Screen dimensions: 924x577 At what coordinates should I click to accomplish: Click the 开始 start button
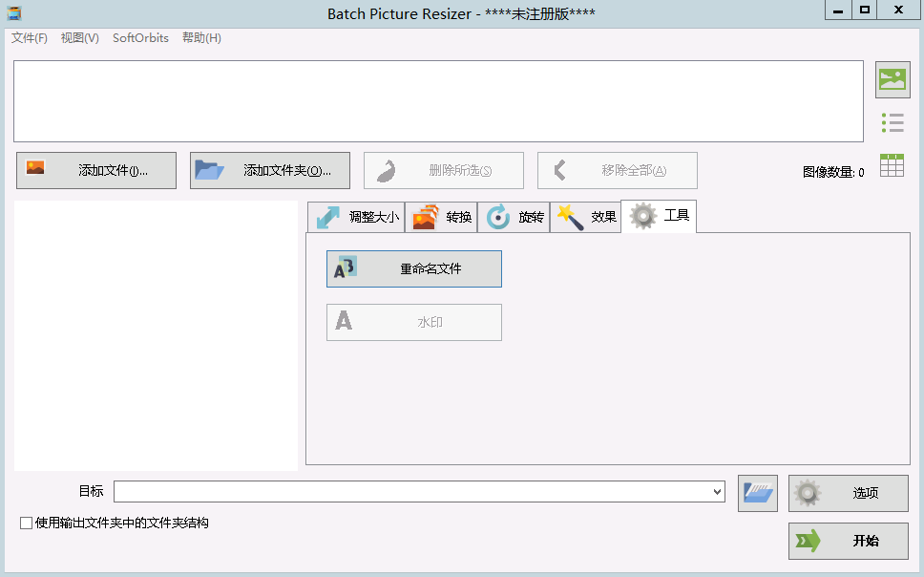click(x=849, y=541)
